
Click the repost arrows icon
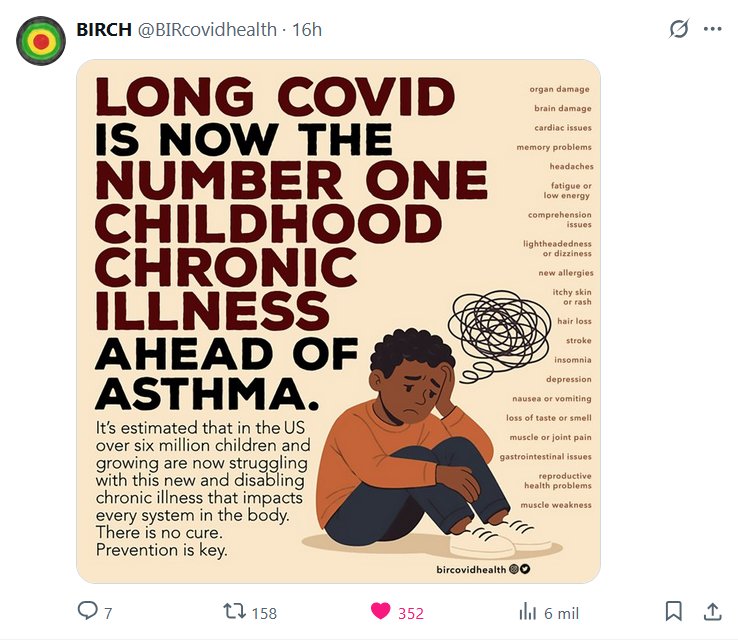click(232, 611)
